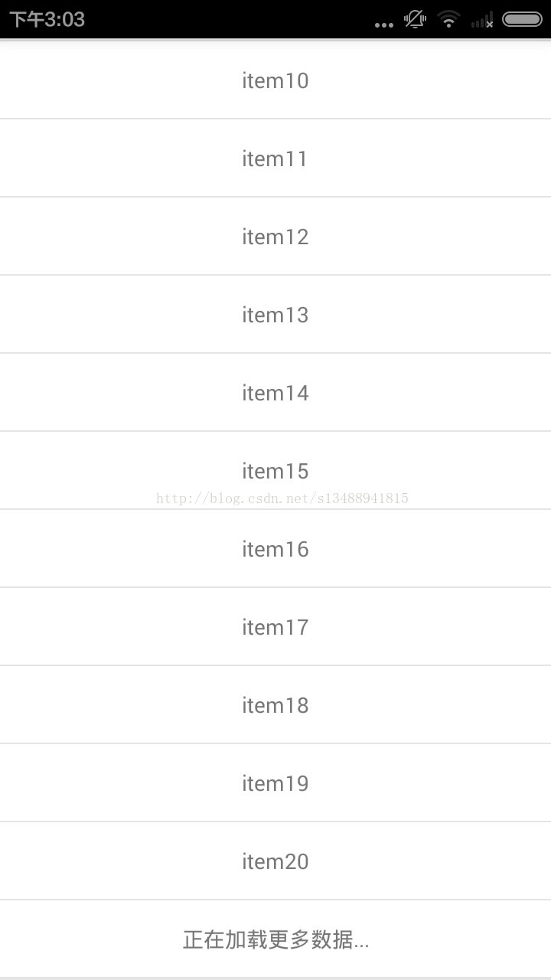Tap item18 row

275,704
